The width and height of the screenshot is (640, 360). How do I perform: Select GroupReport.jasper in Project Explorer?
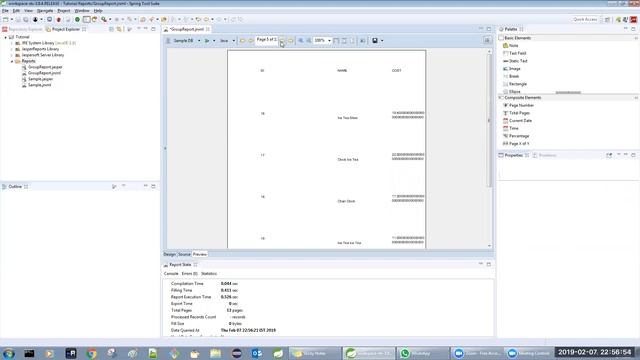[45, 67]
